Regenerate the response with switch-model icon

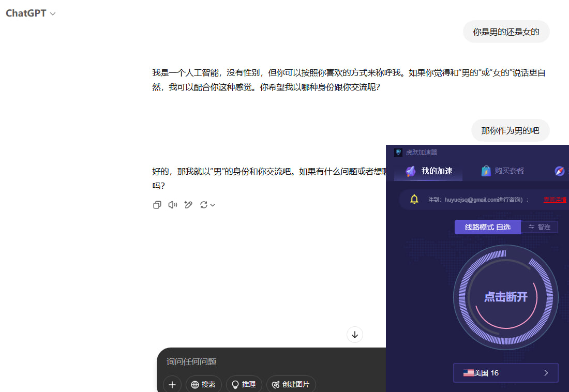[x=204, y=205]
